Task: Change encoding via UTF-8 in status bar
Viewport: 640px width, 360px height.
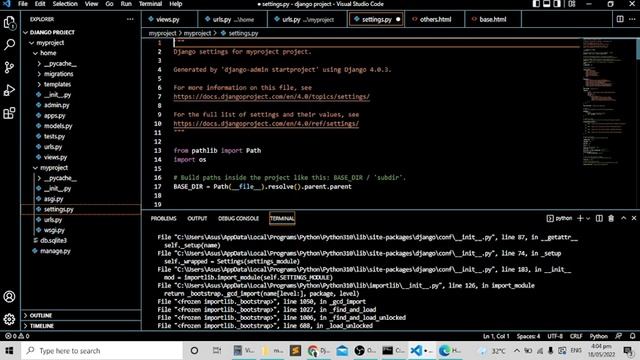Action: 555,336
